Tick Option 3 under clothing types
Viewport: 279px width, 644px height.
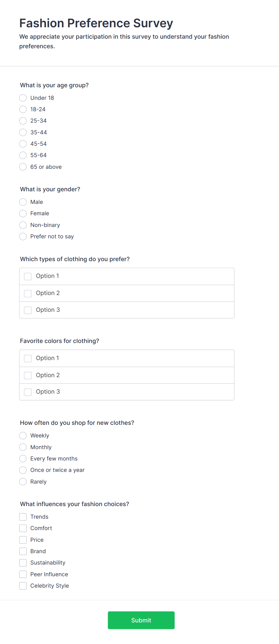click(x=28, y=310)
